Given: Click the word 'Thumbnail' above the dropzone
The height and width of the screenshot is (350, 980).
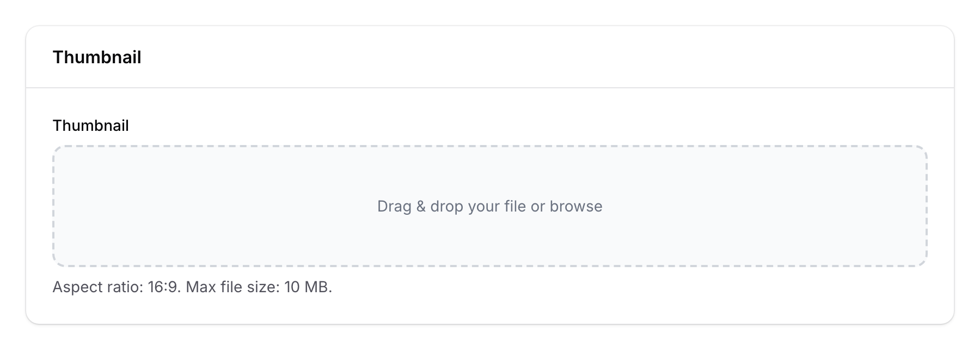Looking at the screenshot, I should [x=90, y=125].
